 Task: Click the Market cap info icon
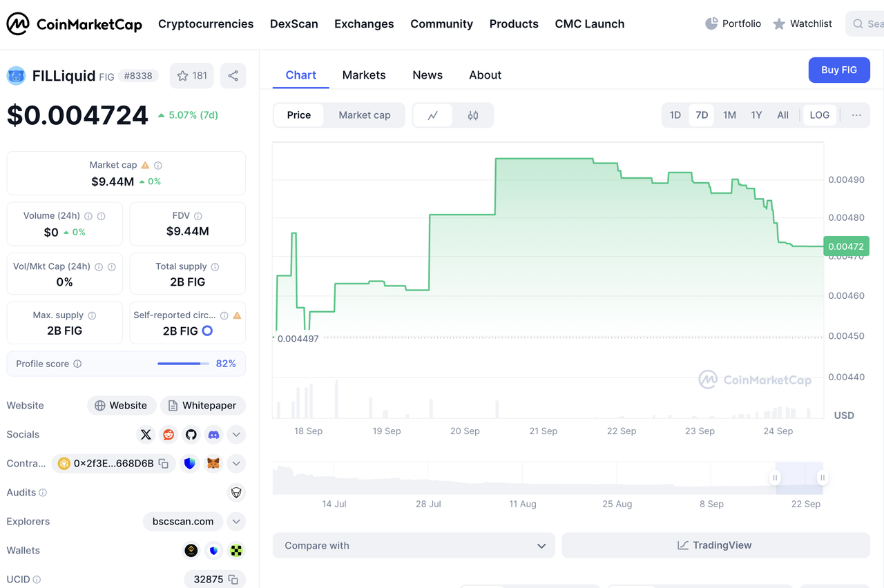[158, 166]
